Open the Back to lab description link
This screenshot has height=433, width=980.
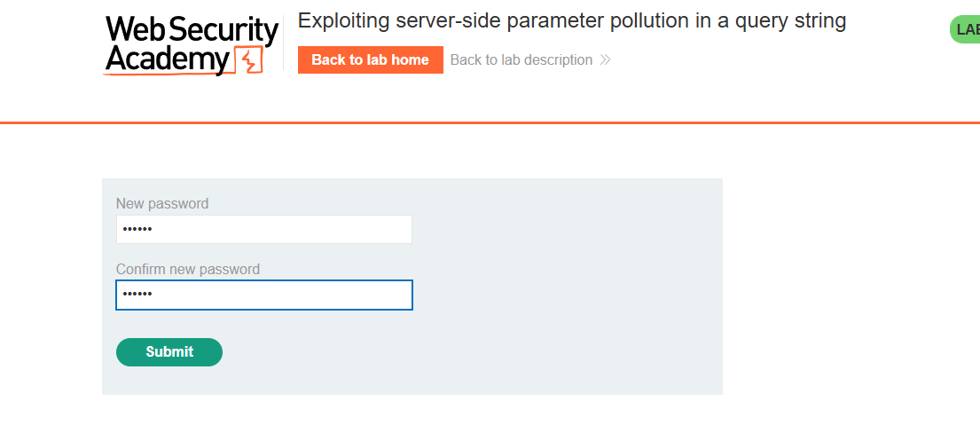click(521, 60)
